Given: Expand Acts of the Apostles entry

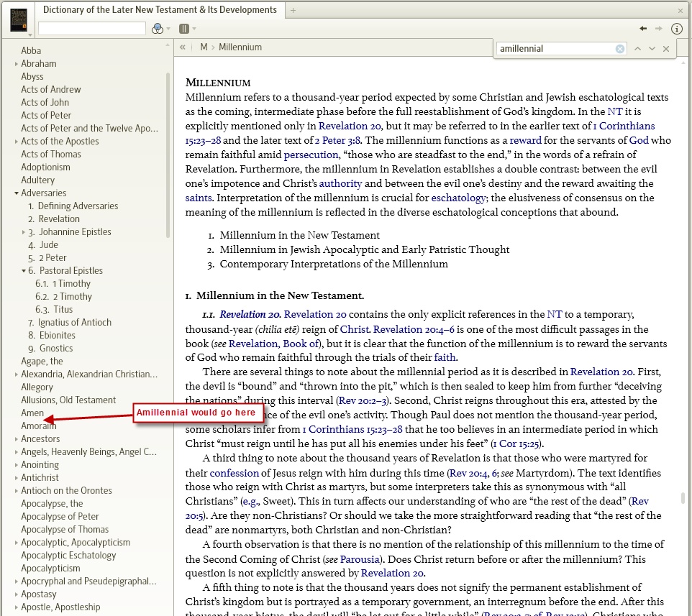Looking at the screenshot, I should tap(17, 142).
